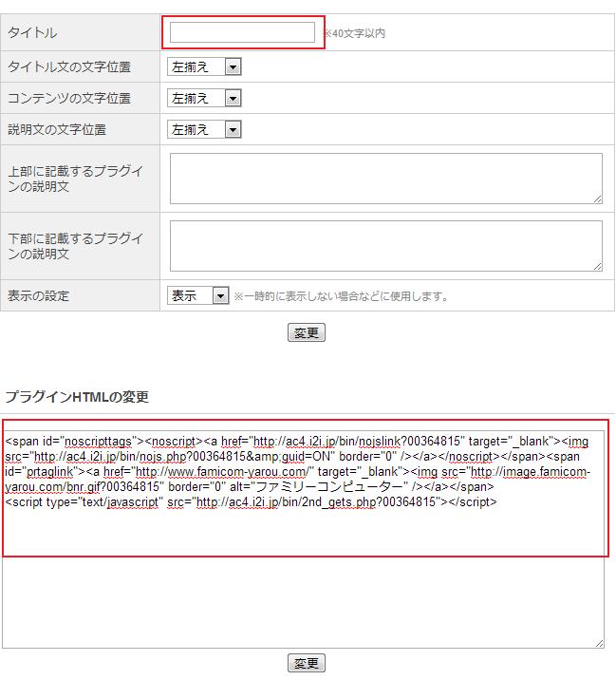The width and height of the screenshot is (616, 680).
Task: Click the ファミリーコンピューター alt text in the code
Action: coord(329,487)
